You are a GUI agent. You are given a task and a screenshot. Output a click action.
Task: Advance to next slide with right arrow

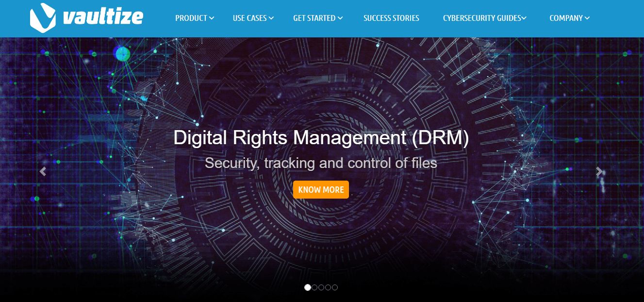tap(599, 171)
